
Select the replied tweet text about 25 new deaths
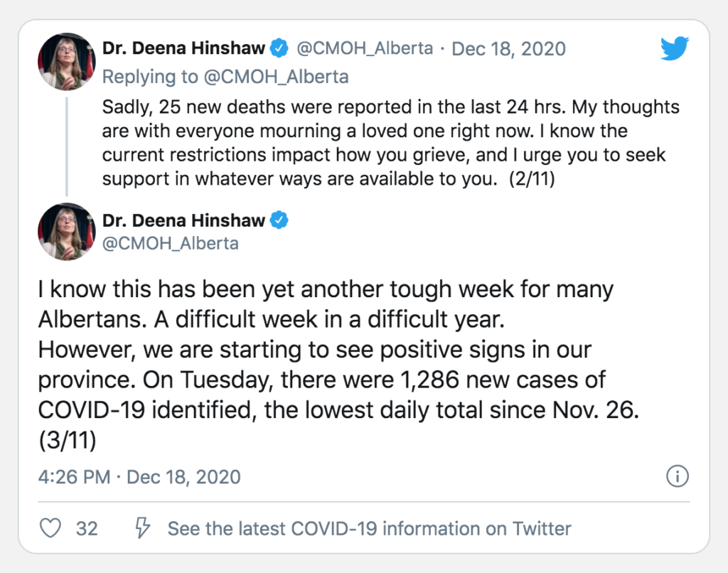pyautogui.click(x=390, y=143)
